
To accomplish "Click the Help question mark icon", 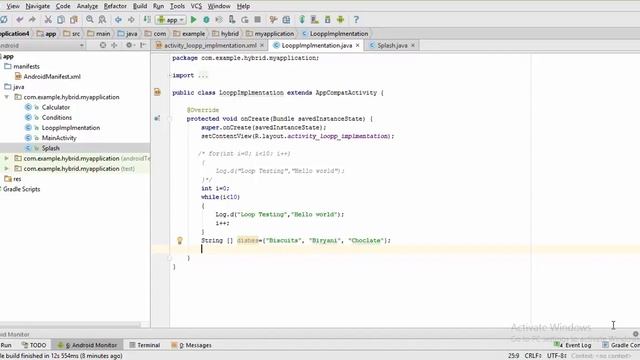I will [x=356, y=20].
